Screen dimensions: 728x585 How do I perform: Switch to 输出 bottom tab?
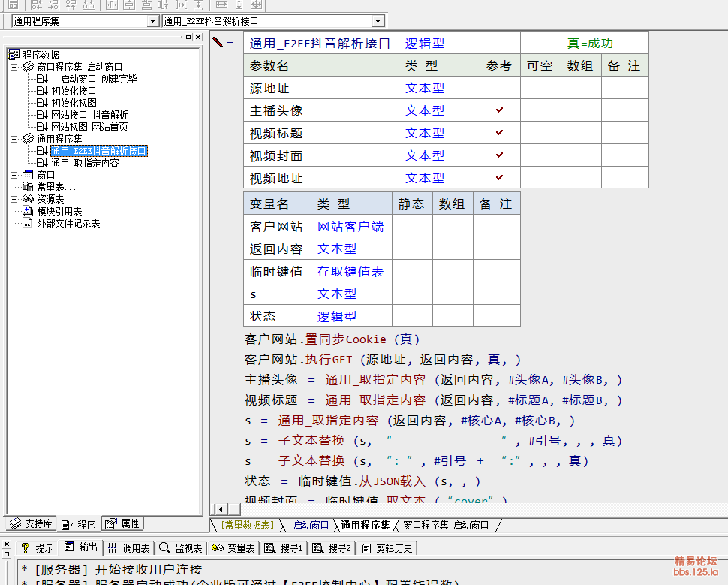click(81, 547)
